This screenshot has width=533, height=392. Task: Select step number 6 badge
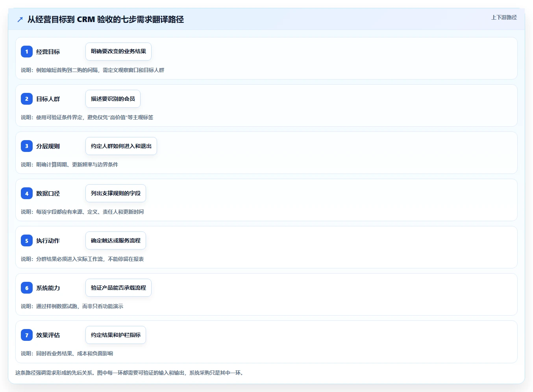[x=27, y=288]
